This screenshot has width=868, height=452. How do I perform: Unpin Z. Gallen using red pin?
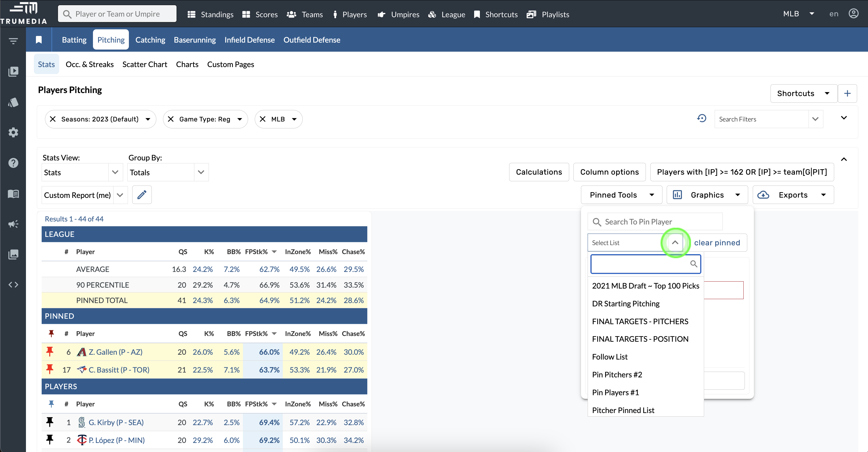click(x=50, y=352)
